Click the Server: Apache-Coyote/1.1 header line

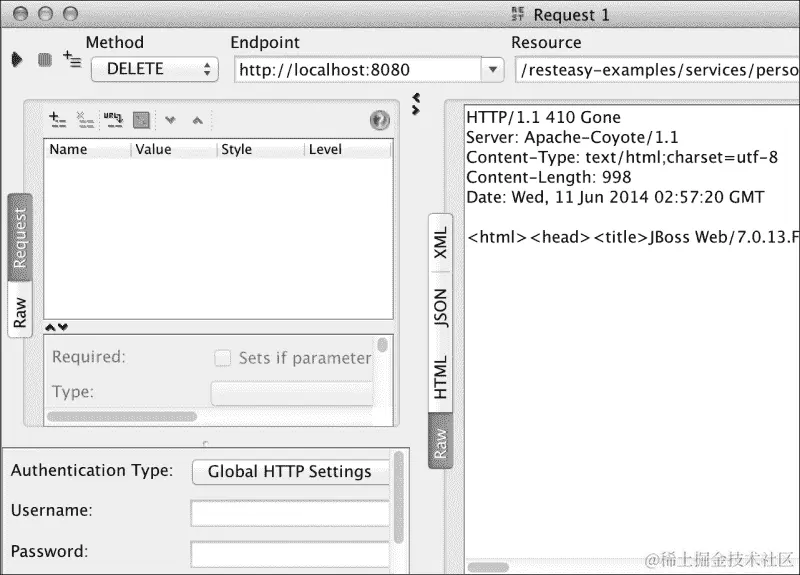tap(572, 137)
